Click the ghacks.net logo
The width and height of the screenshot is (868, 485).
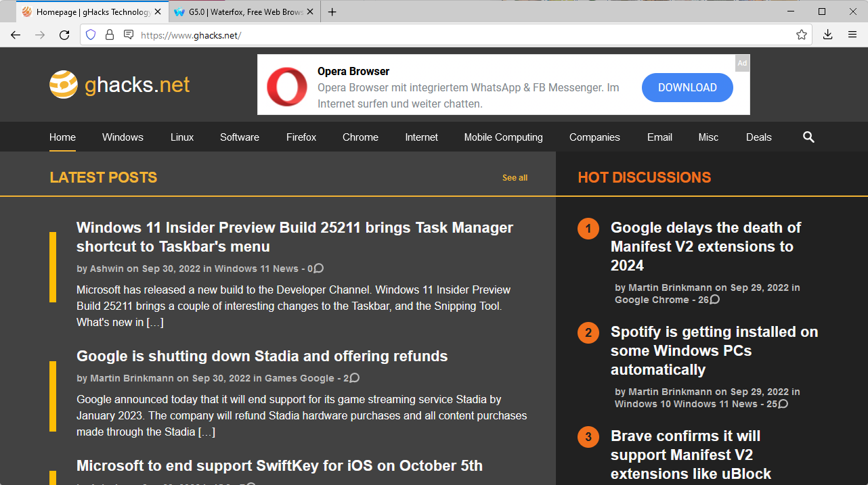120,85
